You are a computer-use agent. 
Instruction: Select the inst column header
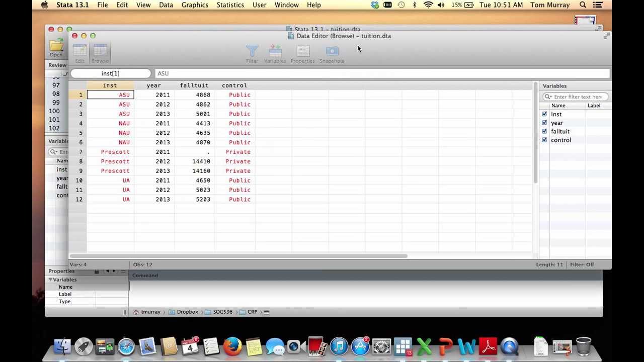(x=110, y=85)
